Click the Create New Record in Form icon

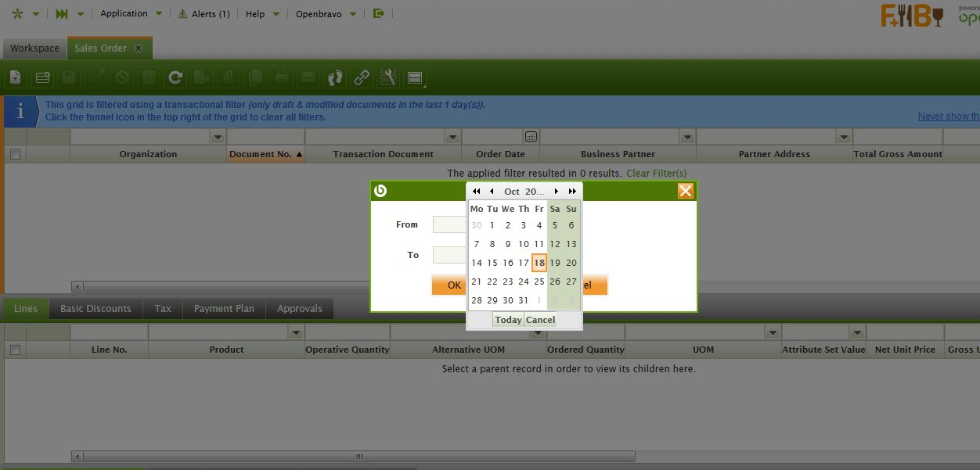[15, 77]
